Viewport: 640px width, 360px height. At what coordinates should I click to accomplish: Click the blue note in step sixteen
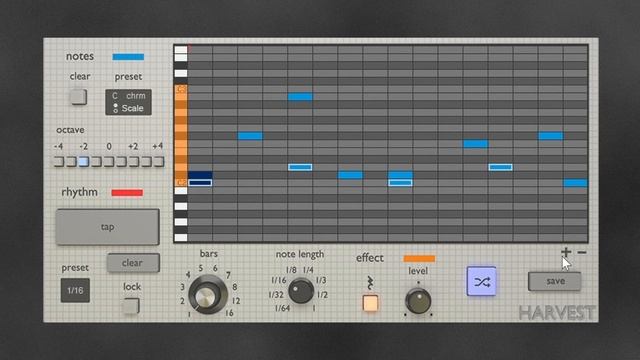576,183
